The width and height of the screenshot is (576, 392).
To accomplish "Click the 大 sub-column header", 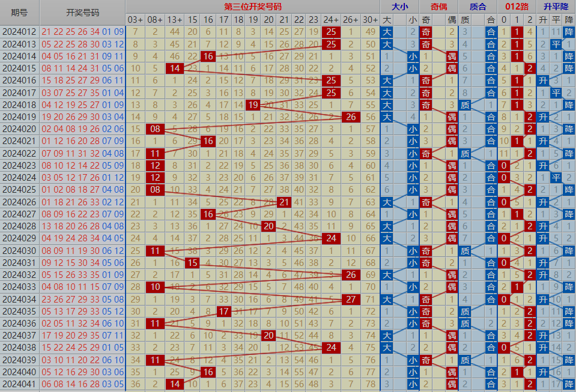I will [x=387, y=20].
